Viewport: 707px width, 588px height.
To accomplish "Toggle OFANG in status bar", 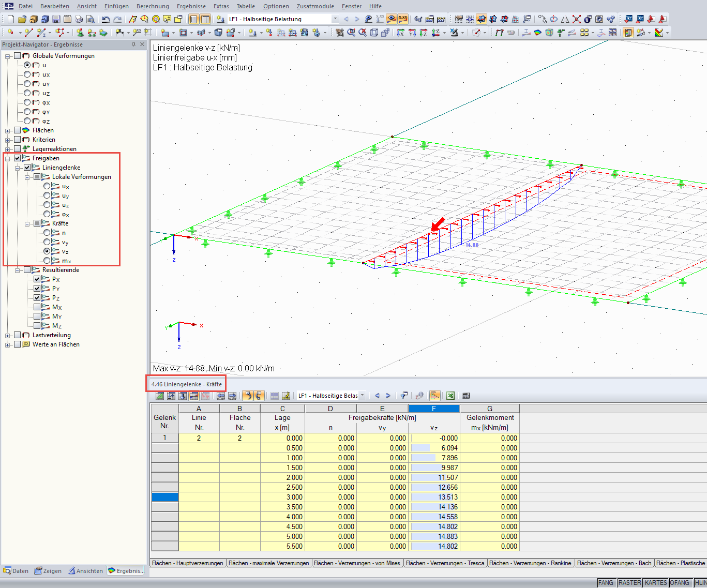I will coord(680,583).
